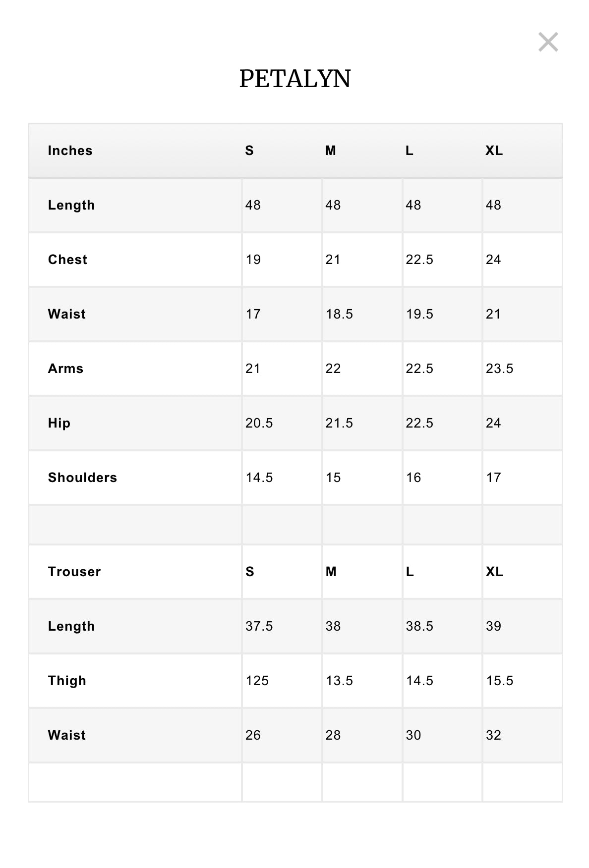The height and width of the screenshot is (868, 589).
Task: Click the PETALYN title heading
Action: pyautogui.click(x=295, y=79)
